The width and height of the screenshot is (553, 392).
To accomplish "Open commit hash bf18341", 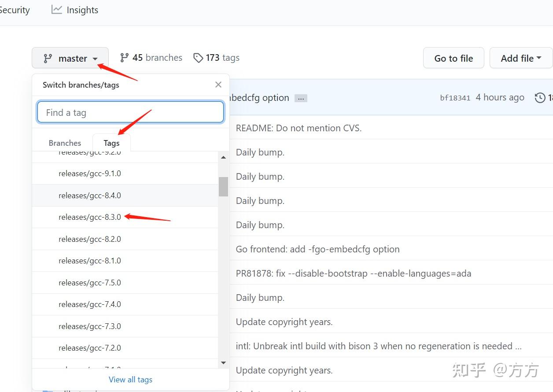I will tap(455, 98).
